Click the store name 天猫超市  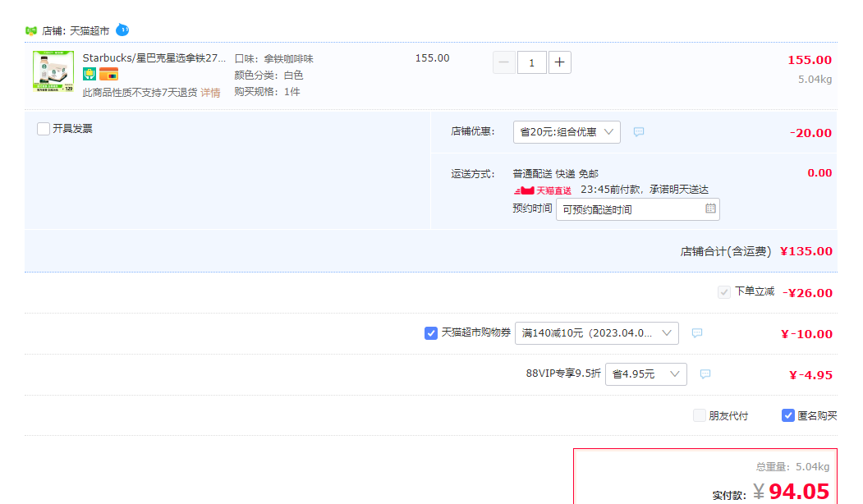[x=90, y=31]
